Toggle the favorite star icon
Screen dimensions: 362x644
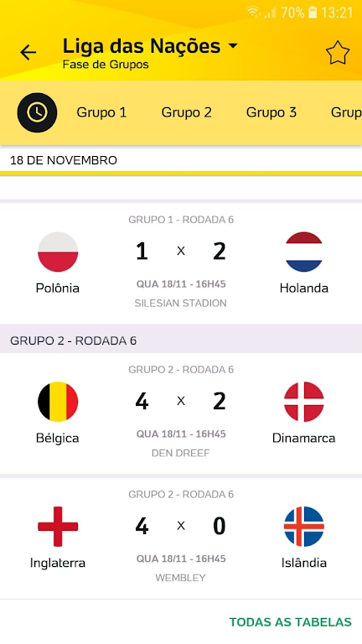(338, 53)
